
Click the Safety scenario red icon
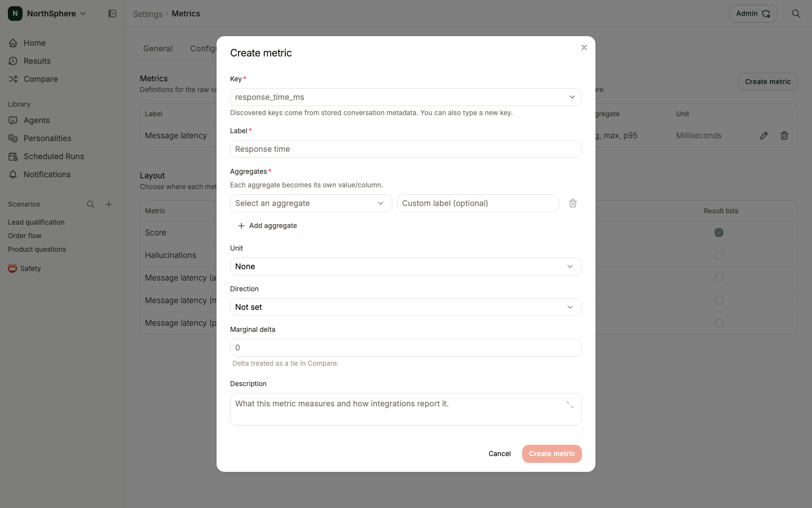tap(12, 269)
